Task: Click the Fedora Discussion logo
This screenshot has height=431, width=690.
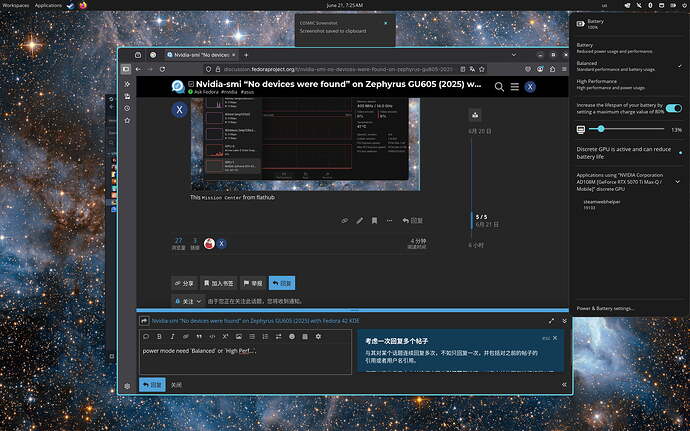Action: pyautogui.click(x=178, y=86)
